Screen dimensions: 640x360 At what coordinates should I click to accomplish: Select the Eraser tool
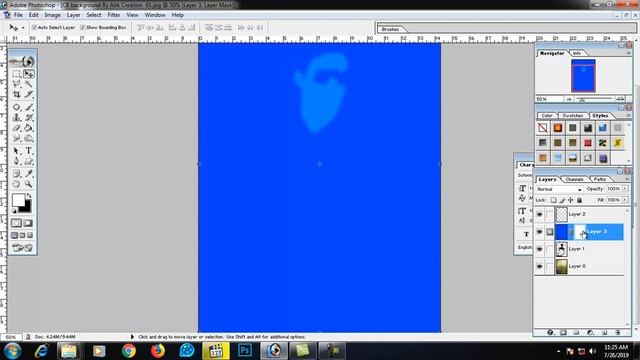pyautogui.click(x=16, y=128)
